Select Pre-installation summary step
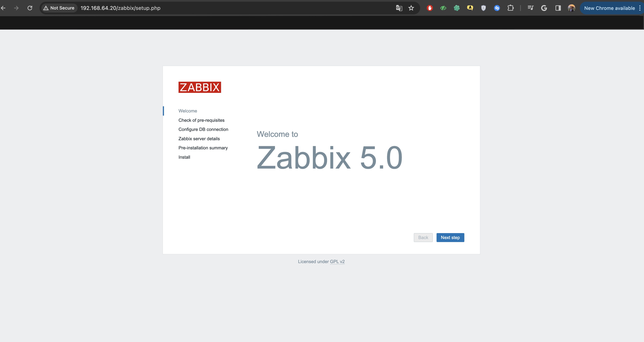Viewport: 644px width, 342px height. pyautogui.click(x=203, y=148)
